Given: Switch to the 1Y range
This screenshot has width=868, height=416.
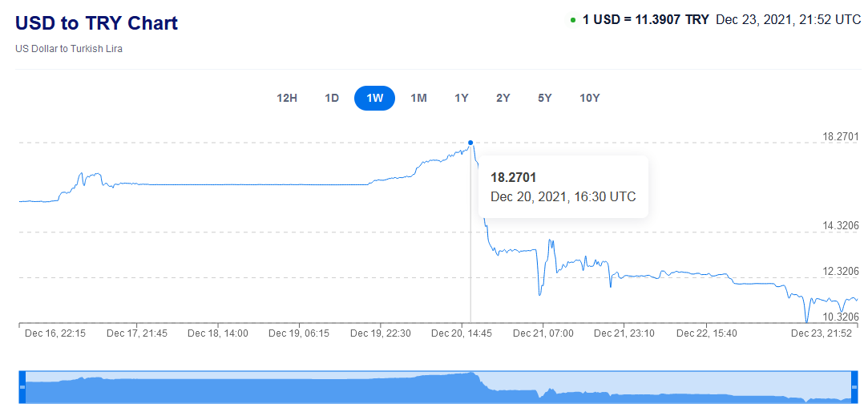Looking at the screenshot, I should pyautogui.click(x=462, y=98).
